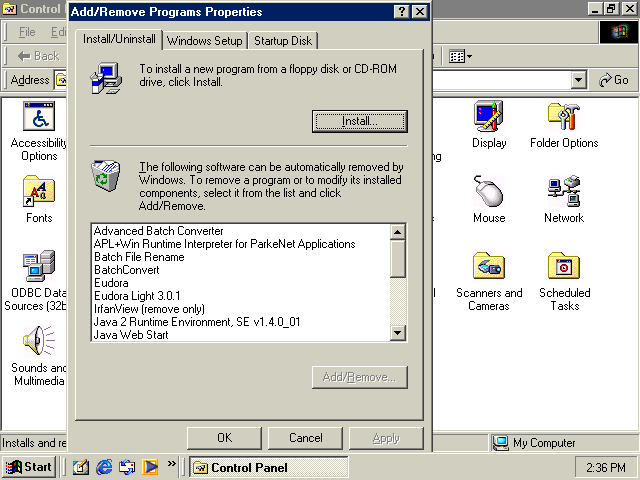Click the Windows logo throbber in Control Panel
640x480 pixels.
[x=619, y=32]
